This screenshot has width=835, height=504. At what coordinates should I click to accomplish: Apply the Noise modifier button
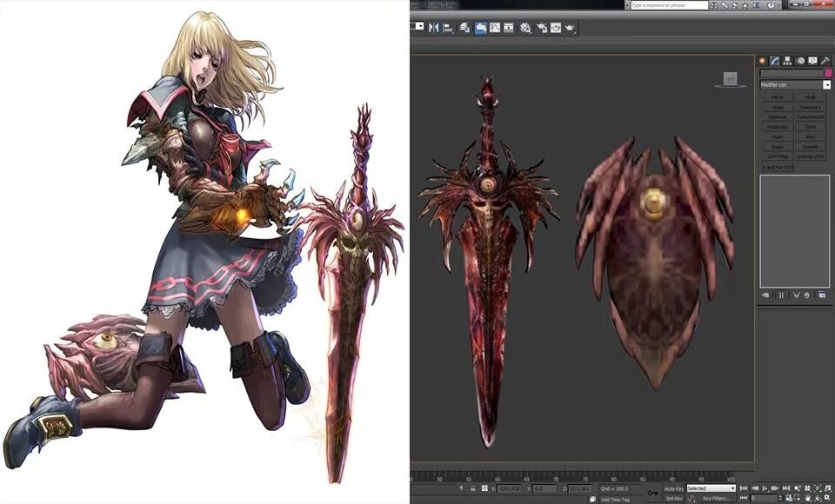(x=778, y=108)
